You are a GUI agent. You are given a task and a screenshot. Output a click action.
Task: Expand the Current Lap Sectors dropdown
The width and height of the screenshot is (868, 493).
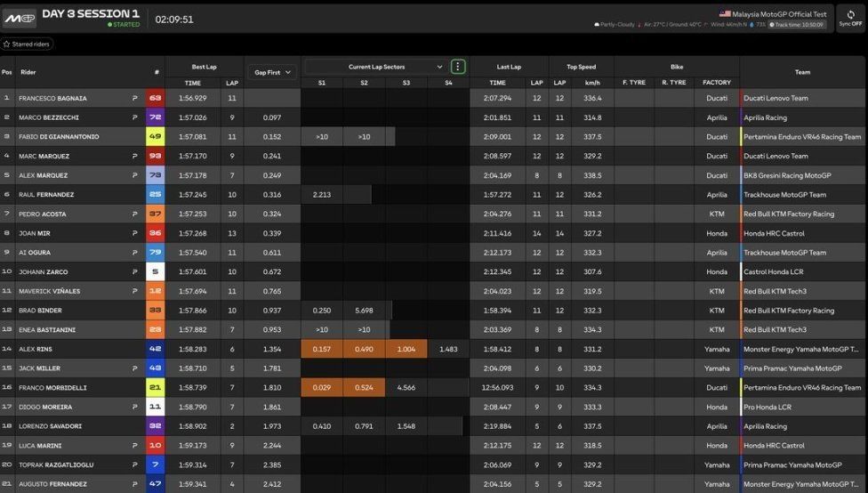click(376, 67)
